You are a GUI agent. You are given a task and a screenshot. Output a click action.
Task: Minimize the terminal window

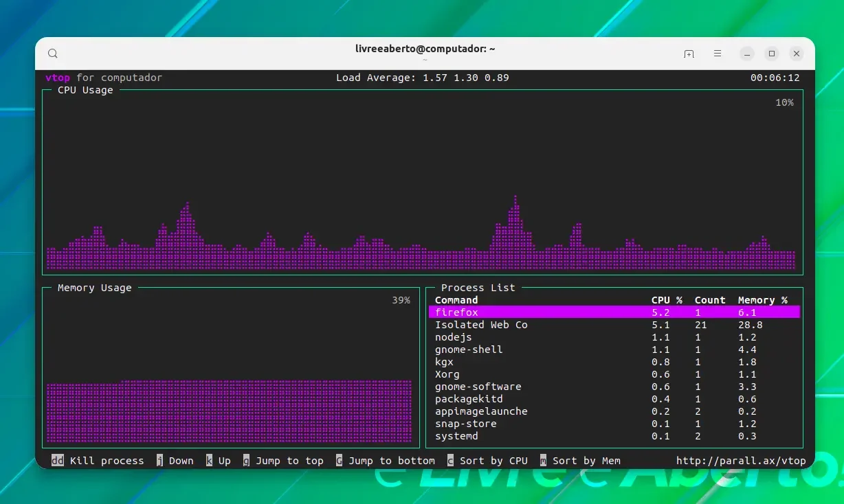point(747,54)
